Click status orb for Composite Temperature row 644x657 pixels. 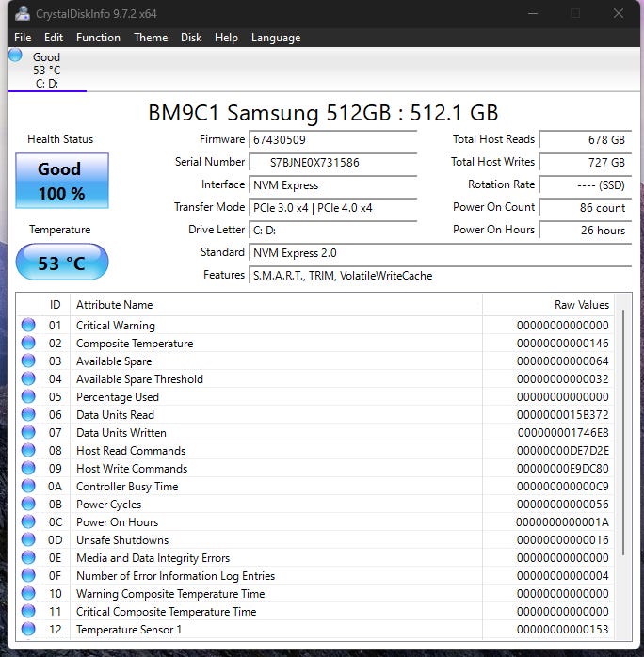click(28, 343)
